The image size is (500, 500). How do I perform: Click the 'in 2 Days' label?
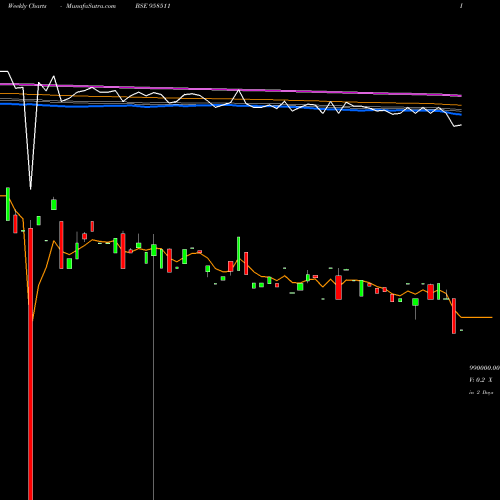tap(481, 392)
